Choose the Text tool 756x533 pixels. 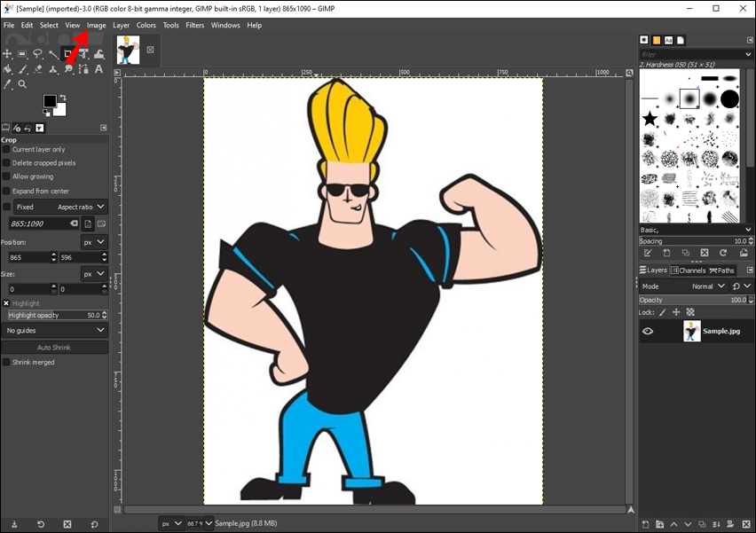[98, 69]
